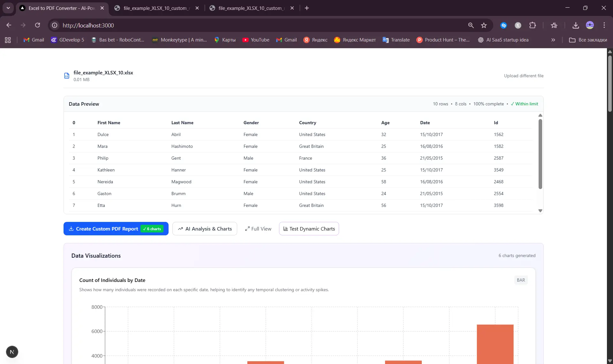This screenshot has width=613, height=364.
Task: Open the bookmarks star list icon
Action: click(x=554, y=25)
